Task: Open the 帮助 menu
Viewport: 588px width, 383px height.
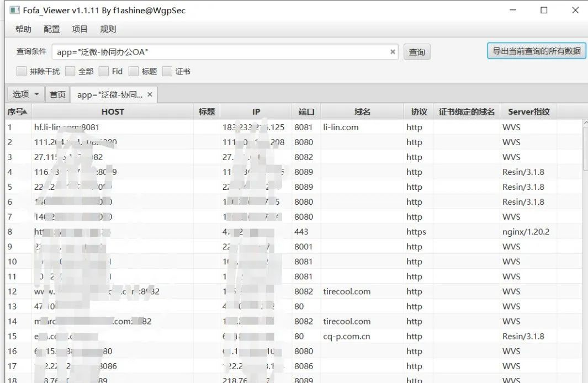Action: [23, 29]
